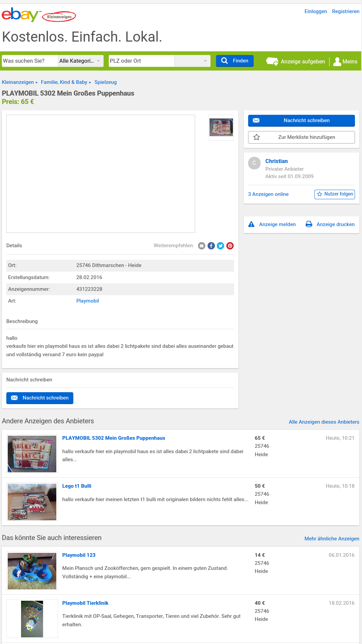This screenshot has height=644, width=362.
Task: Open Playmobil Tierklinik listing title
Action: [x=85, y=603]
